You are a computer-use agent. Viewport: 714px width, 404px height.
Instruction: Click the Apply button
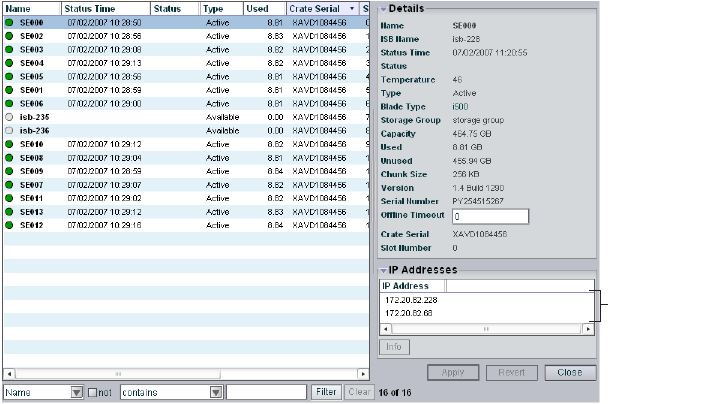point(453,373)
